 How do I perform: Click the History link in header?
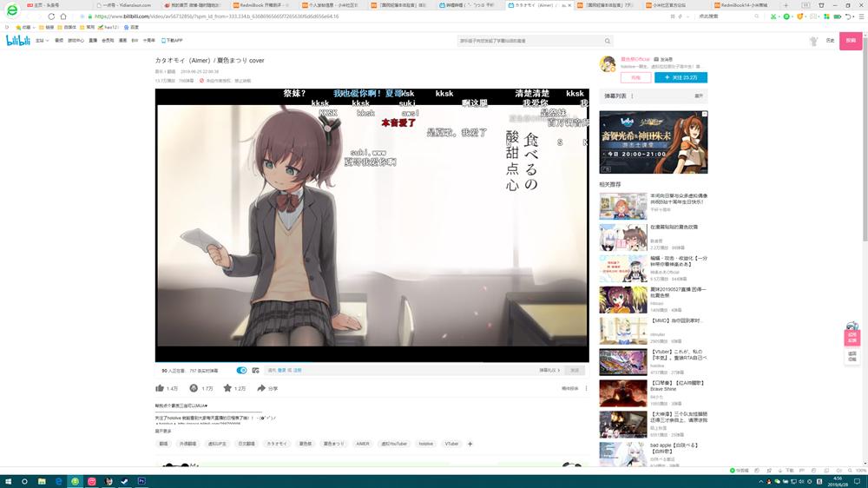830,41
